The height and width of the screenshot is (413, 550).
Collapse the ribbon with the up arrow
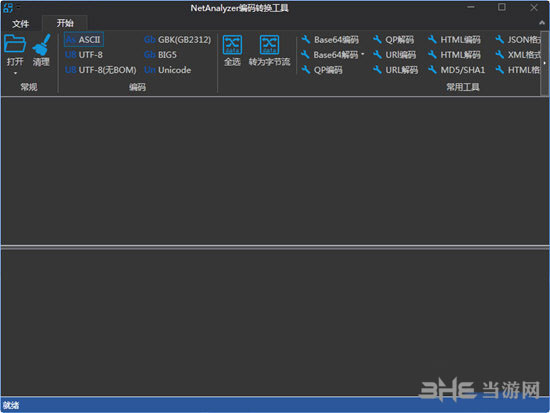542,22
